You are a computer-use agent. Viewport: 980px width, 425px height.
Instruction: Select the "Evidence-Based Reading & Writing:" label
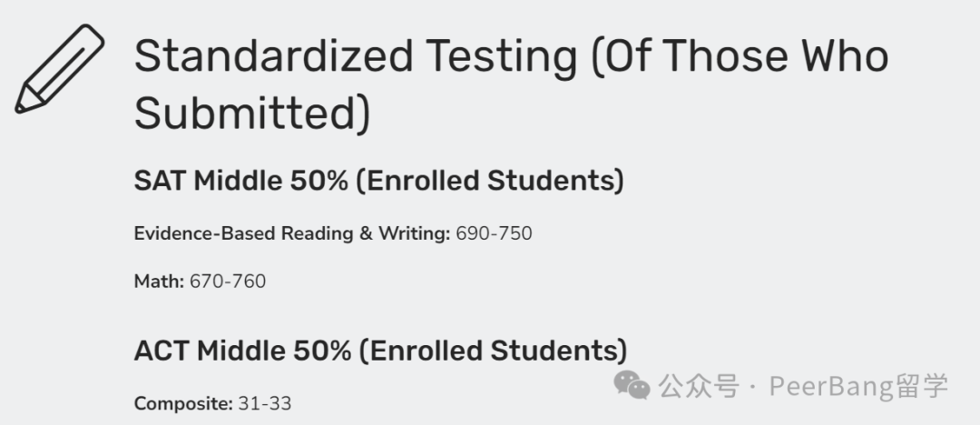coord(292,233)
